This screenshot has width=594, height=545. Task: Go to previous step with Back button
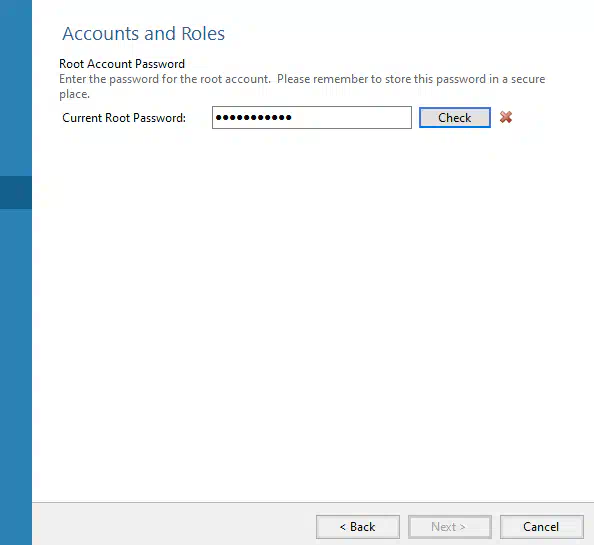click(358, 526)
